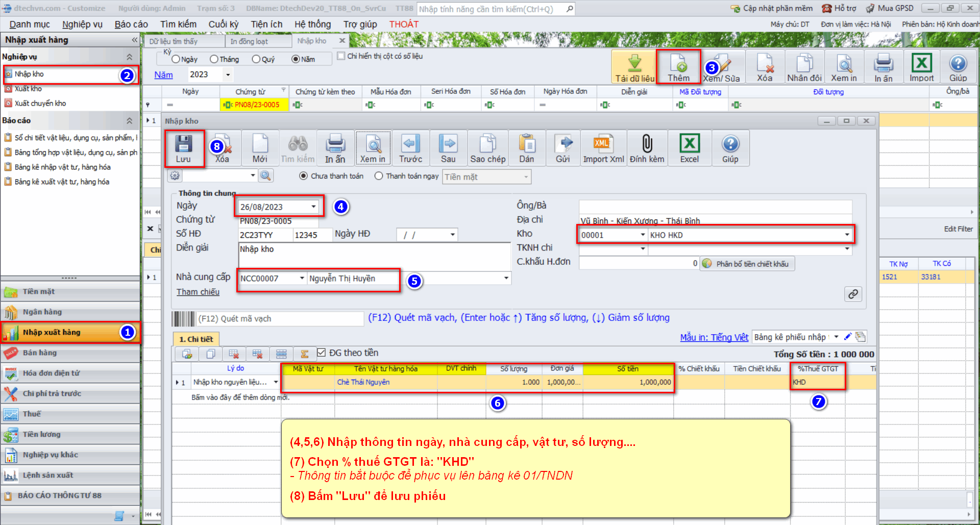Viewport: 980px width, 525px height.
Task: Click the Import Xml icon
Action: point(603,148)
